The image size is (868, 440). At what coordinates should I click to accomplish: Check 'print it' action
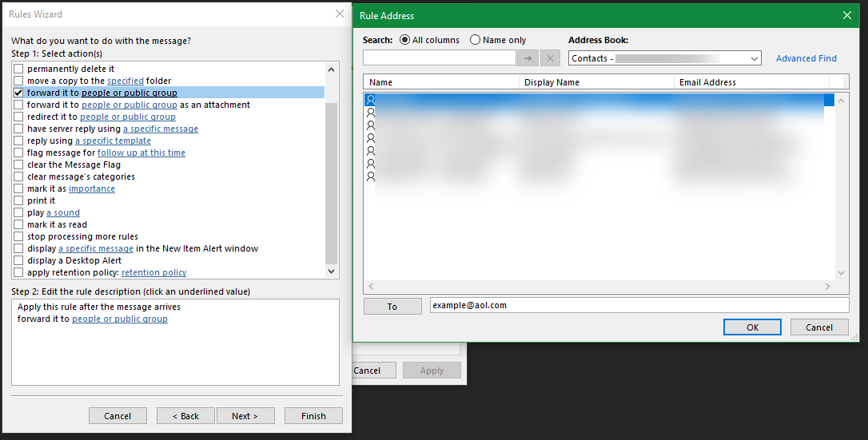click(x=19, y=200)
